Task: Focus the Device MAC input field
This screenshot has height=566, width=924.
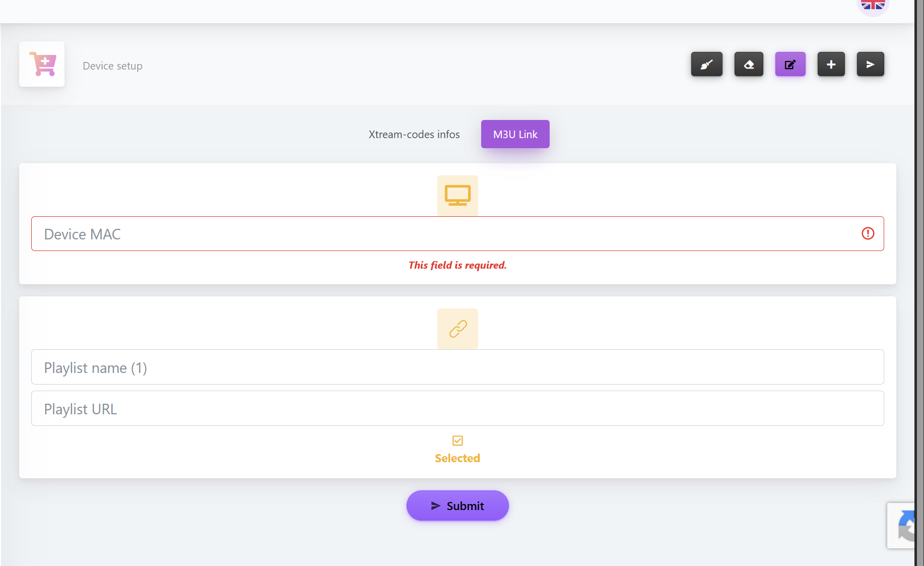Action: tap(457, 233)
